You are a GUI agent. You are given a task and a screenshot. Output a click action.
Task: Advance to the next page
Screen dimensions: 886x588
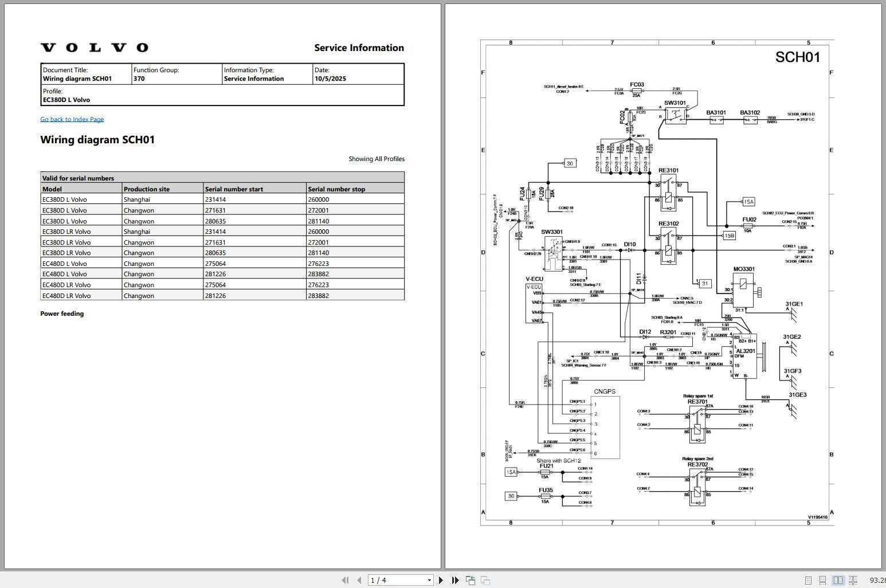click(x=441, y=580)
